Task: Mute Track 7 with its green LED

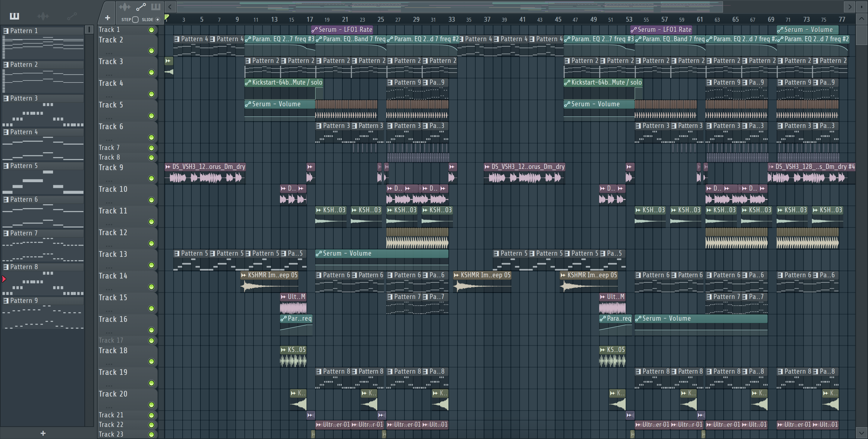Action: [152, 148]
